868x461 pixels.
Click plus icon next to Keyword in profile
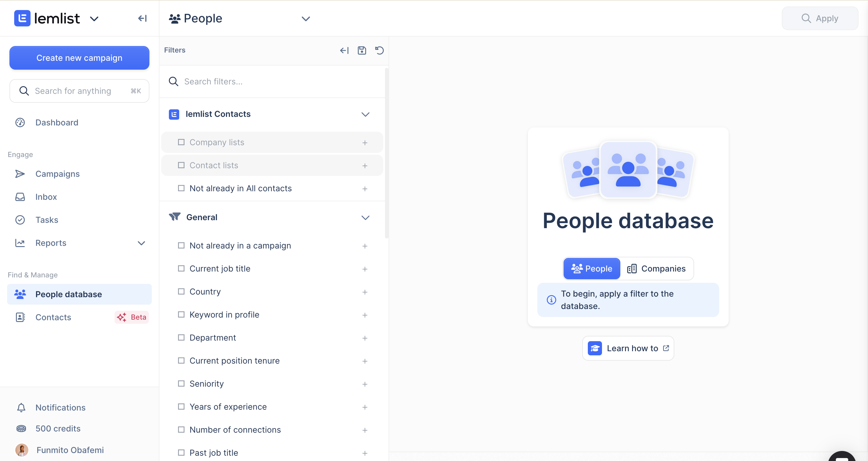tap(365, 315)
